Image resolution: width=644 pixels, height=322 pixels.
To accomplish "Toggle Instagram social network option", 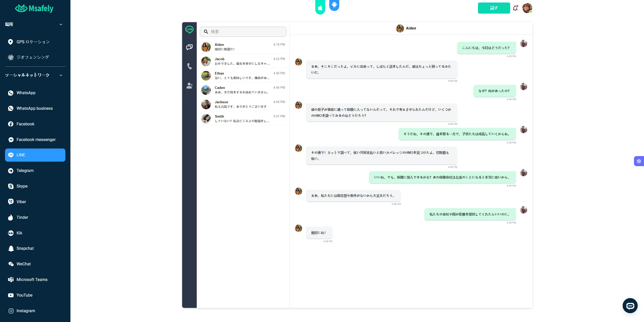I will tap(25, 311).
